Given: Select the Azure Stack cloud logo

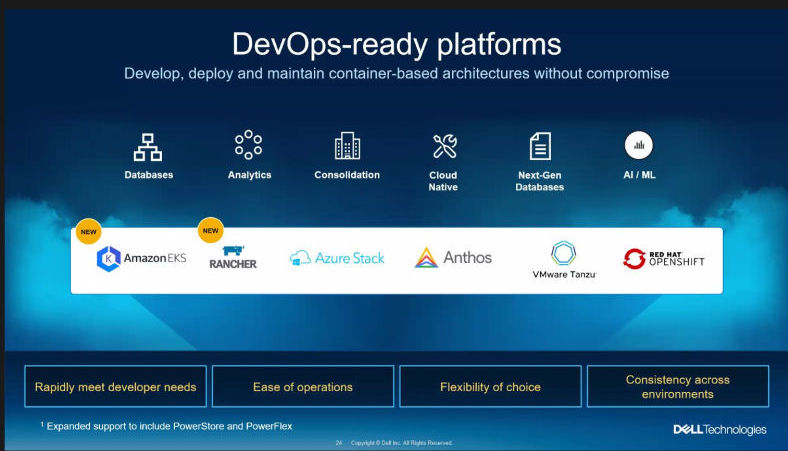Looking at the screenshot, I should click(300, 258).
